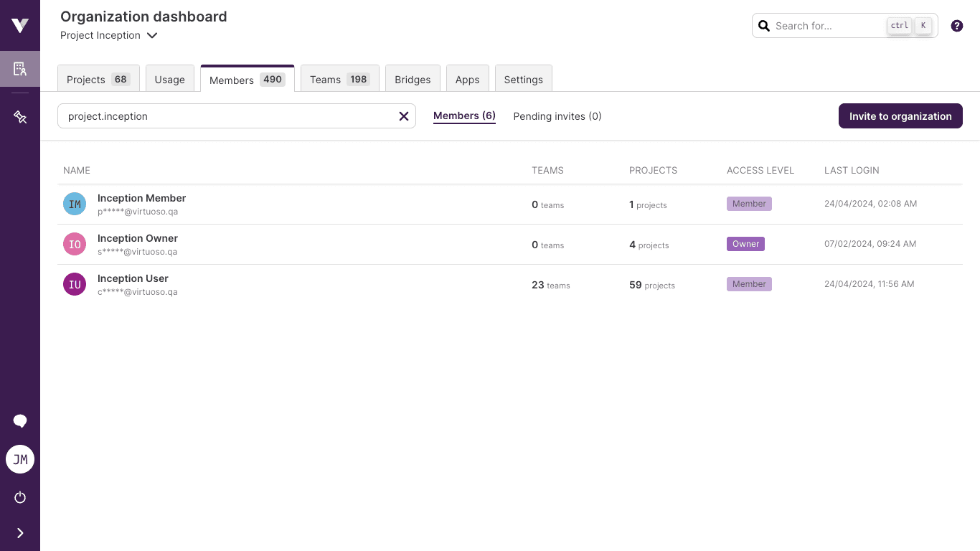The height and width of the screenshot is (551, 980).
Task: Open the Teams tab
Action: 339,80
